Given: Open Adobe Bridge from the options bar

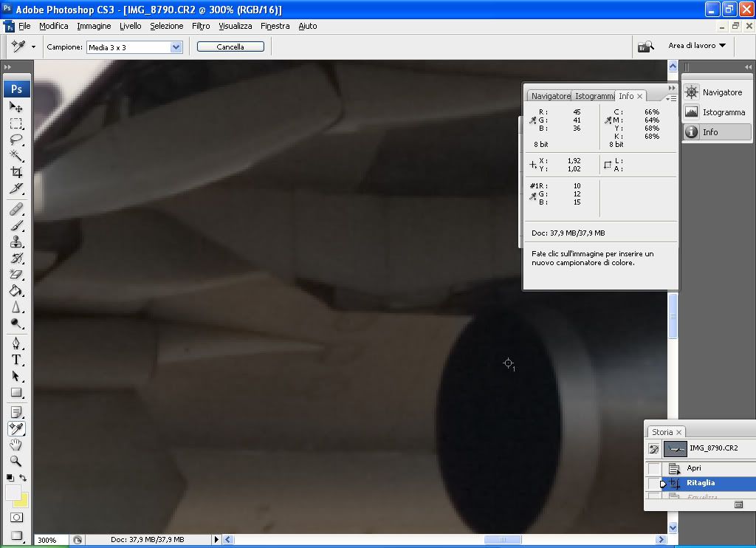Looking at the screenshot, I should tap(646, 46).
